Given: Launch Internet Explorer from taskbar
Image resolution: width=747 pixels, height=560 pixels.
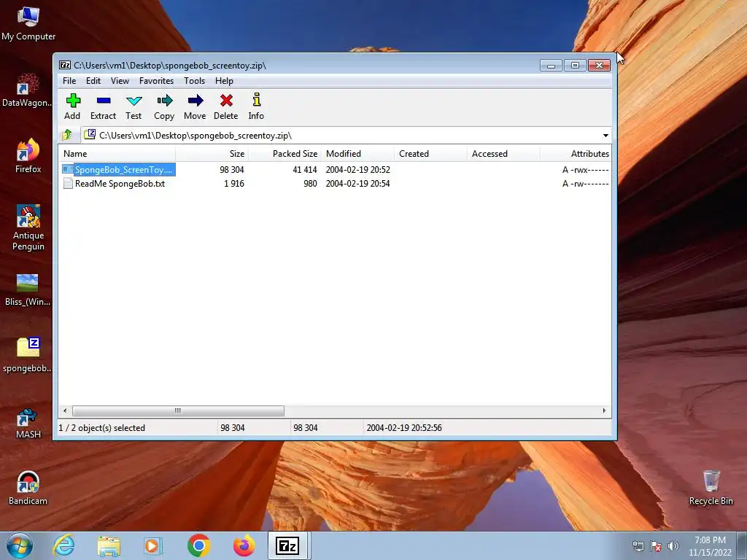Looking at the screenshot, I should [x=64, y=545].
